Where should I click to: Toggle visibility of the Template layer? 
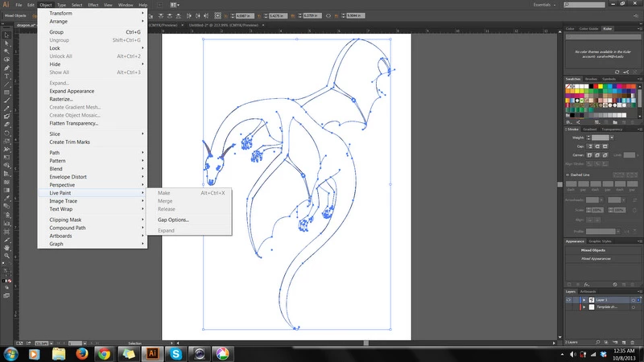tap(569, 307)
